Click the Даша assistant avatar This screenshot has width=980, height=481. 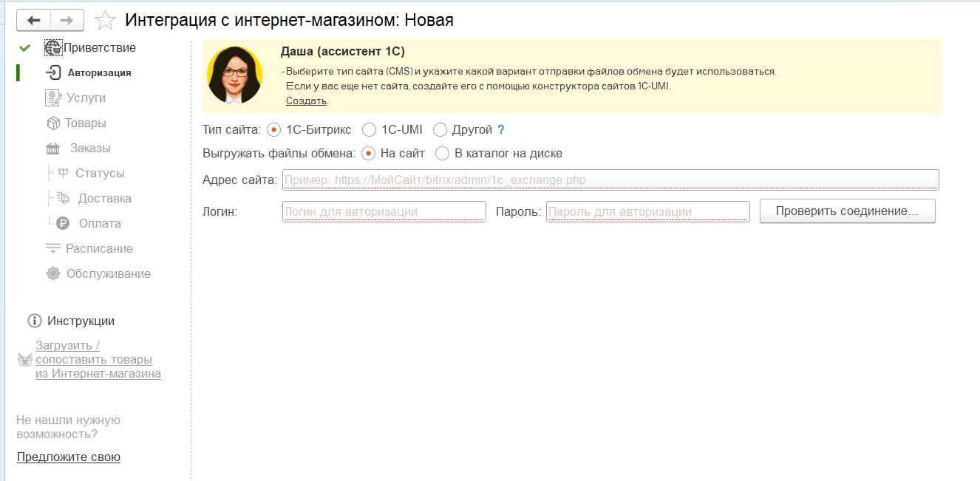235,75
